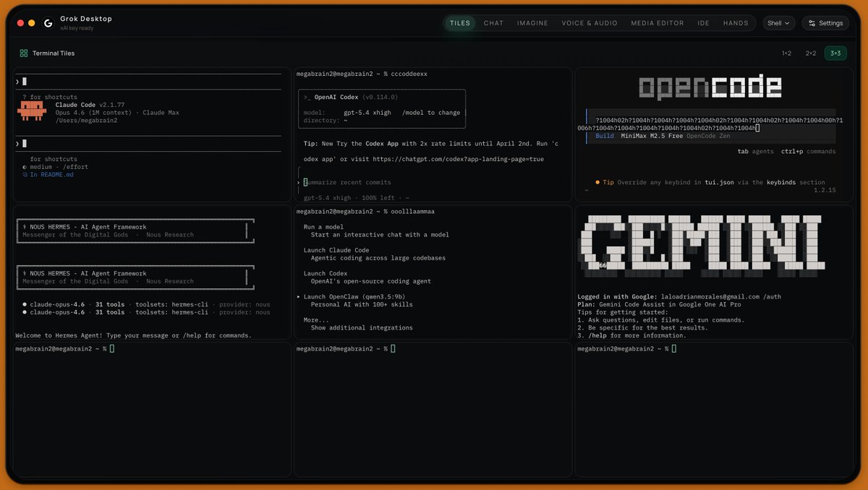Switch to 2×2 tile layout
The image size is (868, 490).
coord(811,53)
